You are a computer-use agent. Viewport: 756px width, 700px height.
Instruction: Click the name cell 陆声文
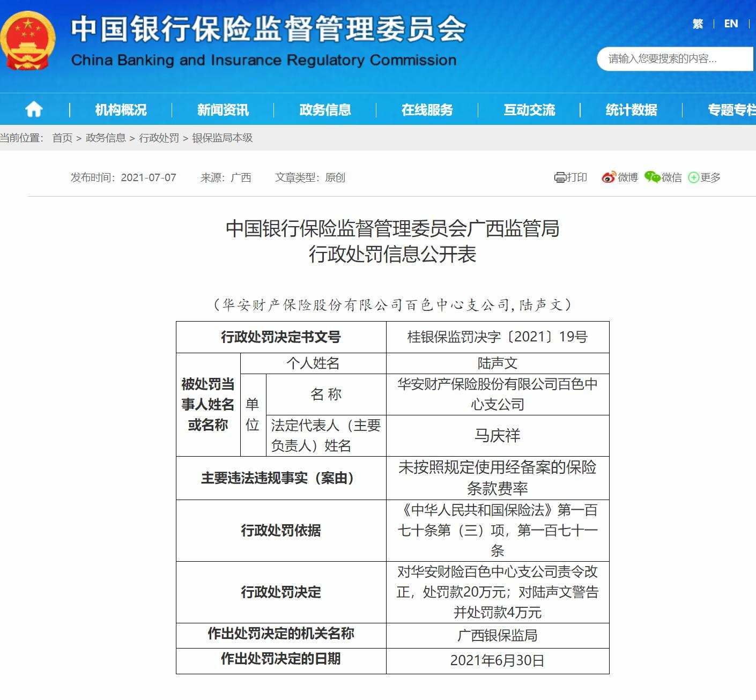coord(498,363)
